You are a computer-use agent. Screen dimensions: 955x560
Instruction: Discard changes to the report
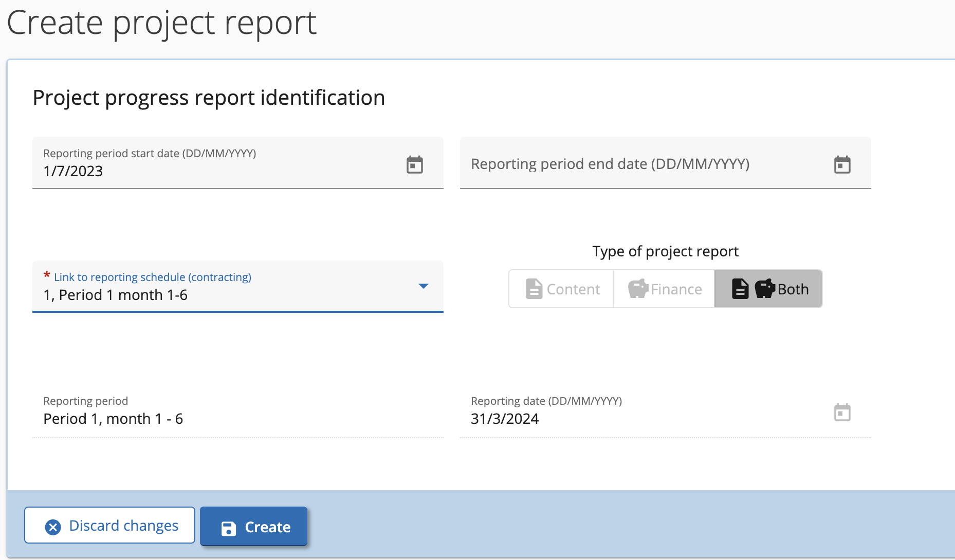(x=109, y=526)
